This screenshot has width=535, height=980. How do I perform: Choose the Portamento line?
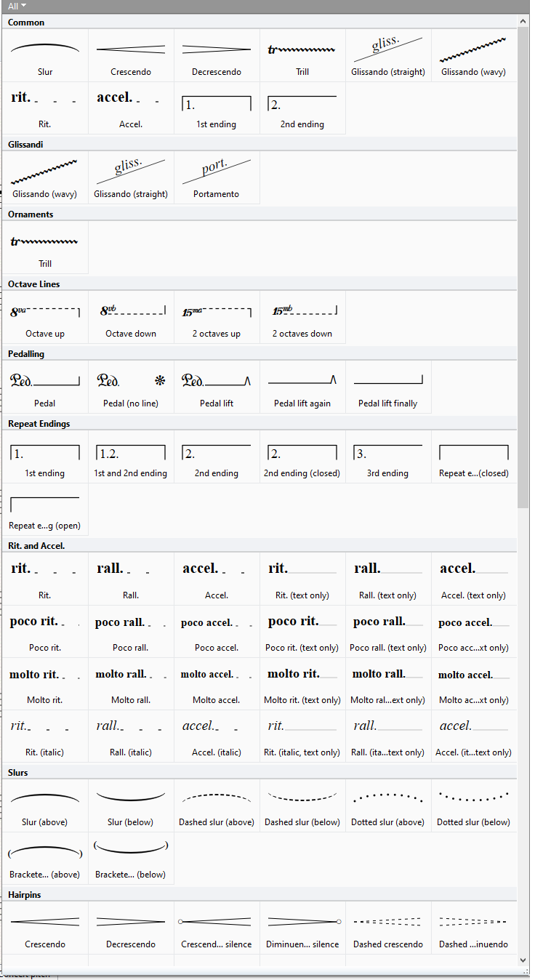(217, 177)
